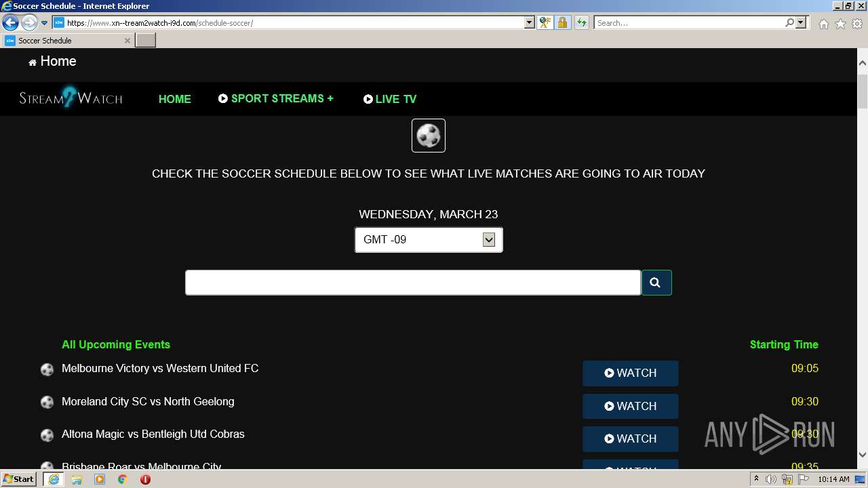Click the 09:05 starting time
This screenshot has height=488, width=868.
coord(805,368)
